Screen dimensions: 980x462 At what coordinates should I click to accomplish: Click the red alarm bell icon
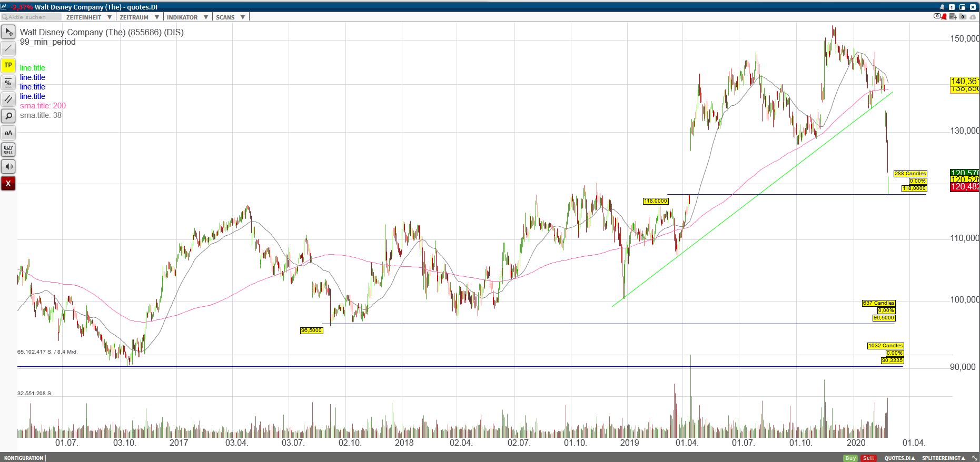[x=945, y=17]
